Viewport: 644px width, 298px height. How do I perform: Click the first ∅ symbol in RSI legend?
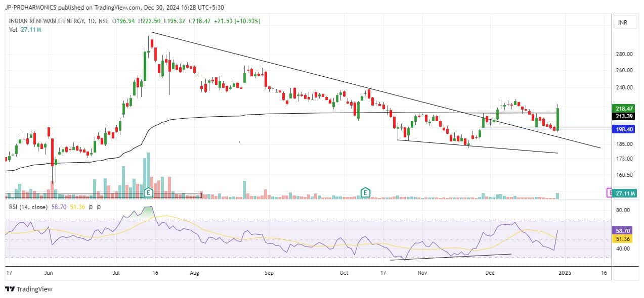[90, 207]
